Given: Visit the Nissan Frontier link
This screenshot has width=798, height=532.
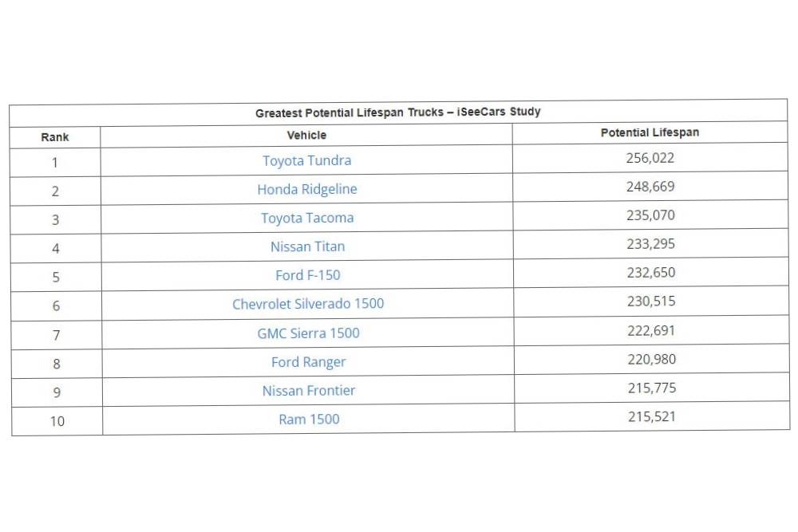Looking at the screenshot, I should (309, 391).
